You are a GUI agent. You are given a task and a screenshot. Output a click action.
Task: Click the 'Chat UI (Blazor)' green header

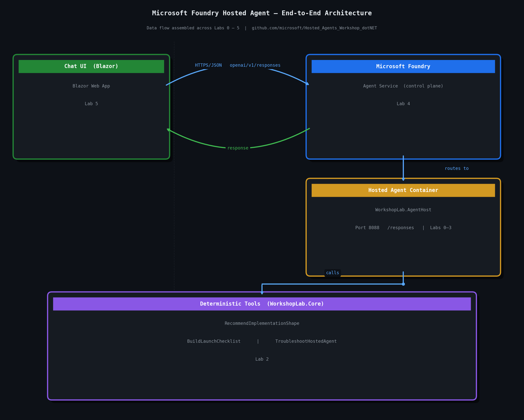[91, 66]
